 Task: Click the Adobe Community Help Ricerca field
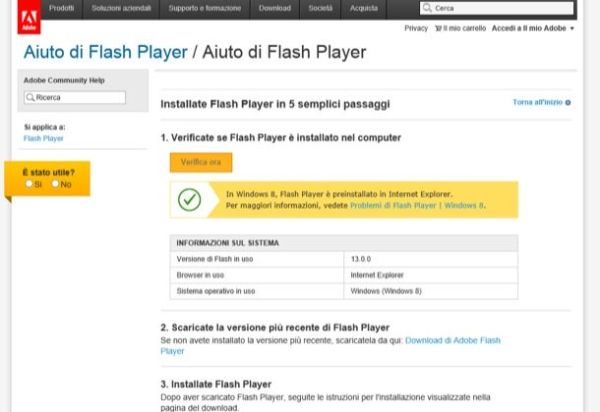click(75, 98)
